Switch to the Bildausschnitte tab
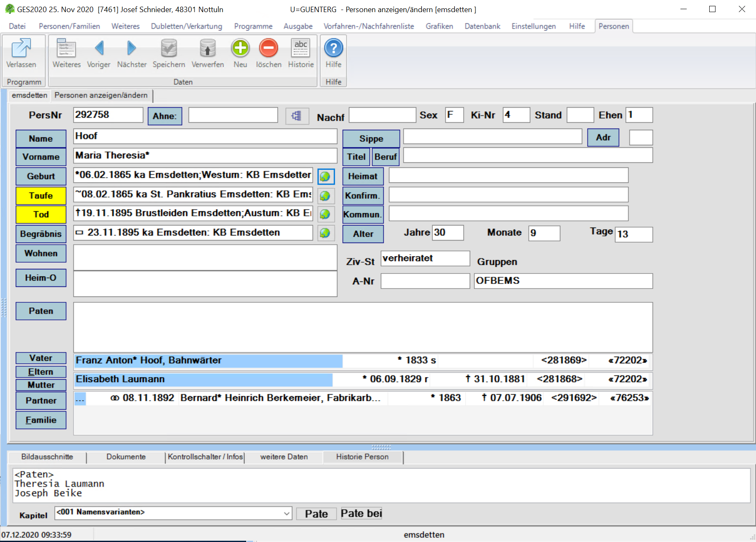 point(47,457)
